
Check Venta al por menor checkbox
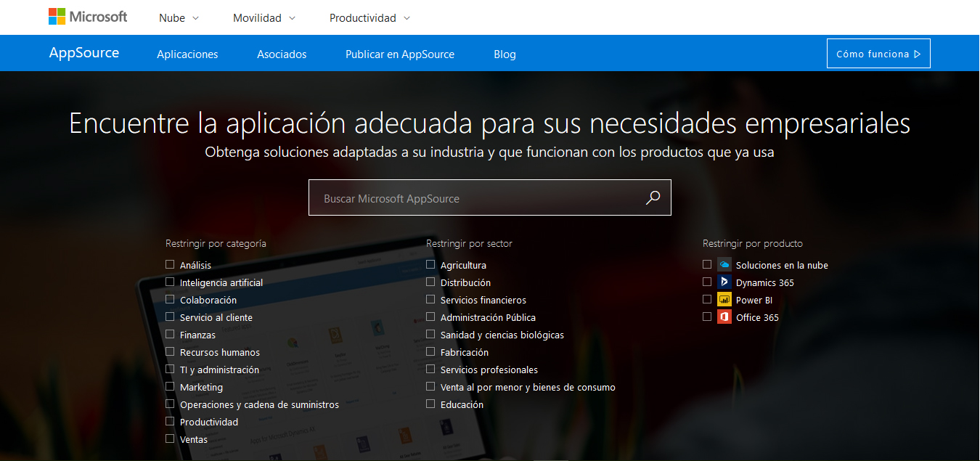(x=430, y=386)
